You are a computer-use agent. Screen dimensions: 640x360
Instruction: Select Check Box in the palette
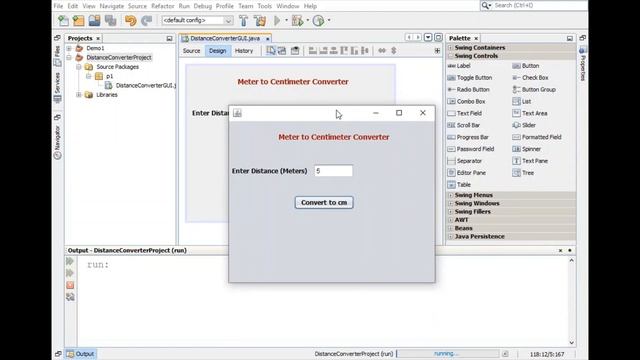(x=530, y=78)
